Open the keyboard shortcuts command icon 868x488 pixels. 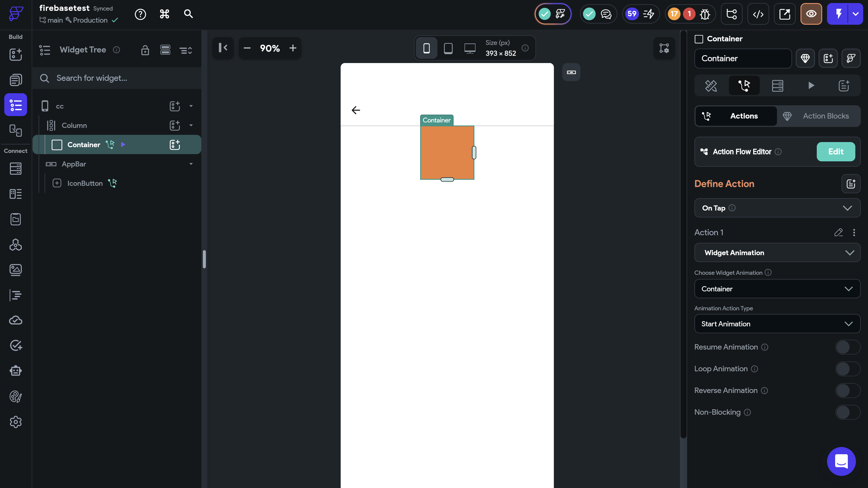[x=164, y=14]
